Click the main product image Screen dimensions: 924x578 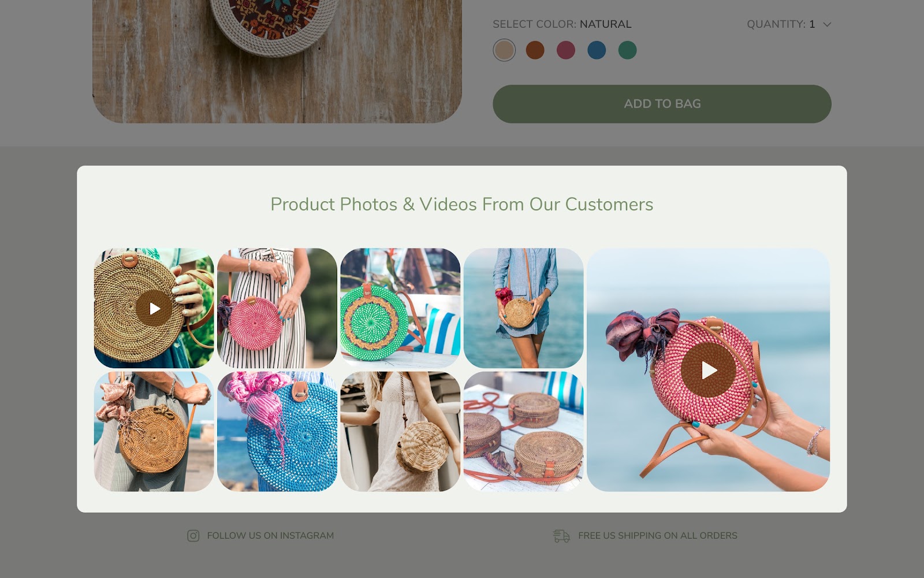[x=277, y=61]
